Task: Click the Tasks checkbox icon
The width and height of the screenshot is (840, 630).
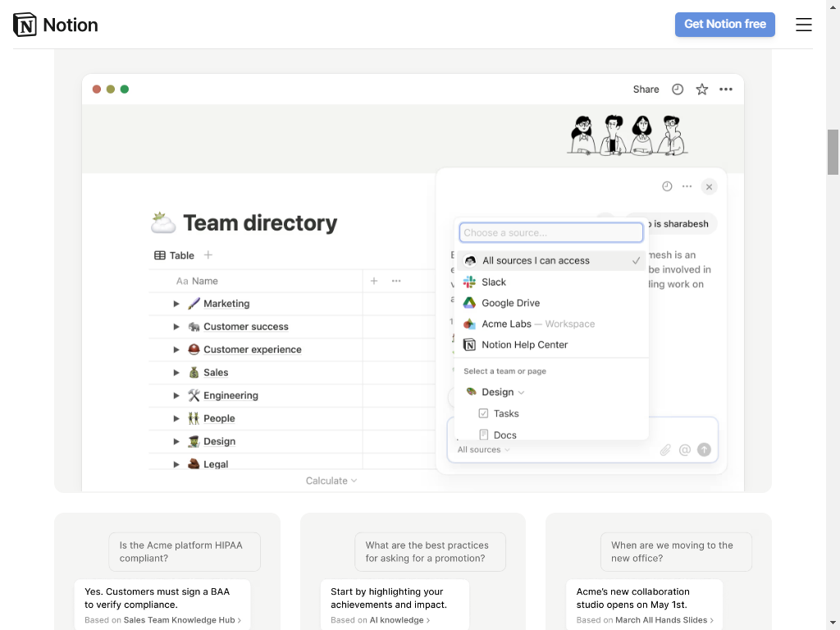Action: [x=483, y=413]
